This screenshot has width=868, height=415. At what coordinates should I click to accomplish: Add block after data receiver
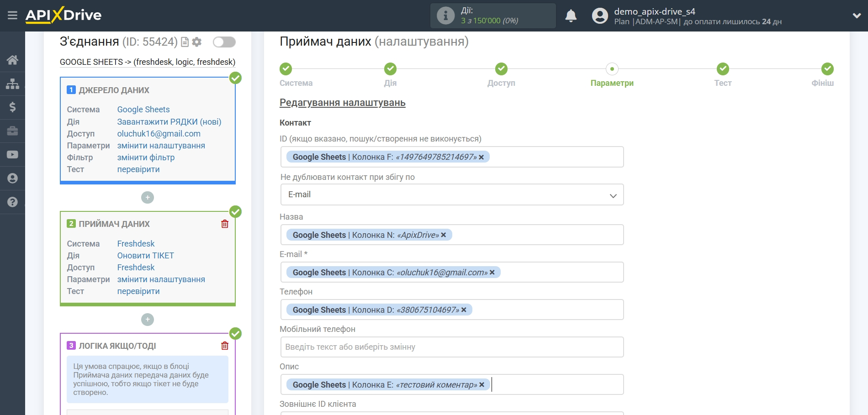pos(148,319)
